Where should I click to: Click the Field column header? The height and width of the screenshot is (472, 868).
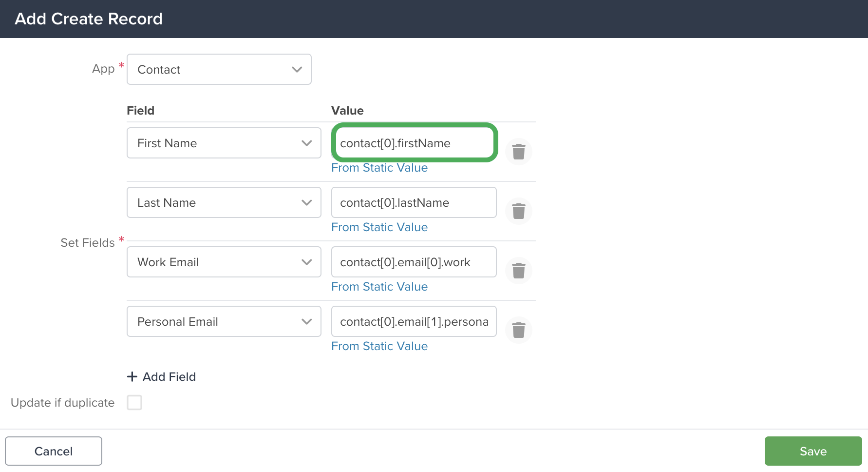click(x=140, y=111)
